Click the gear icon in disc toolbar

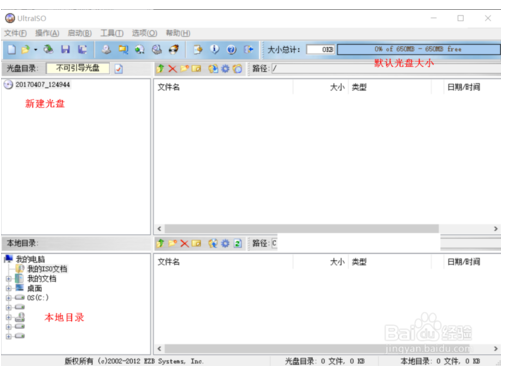(x=226, y=69)
